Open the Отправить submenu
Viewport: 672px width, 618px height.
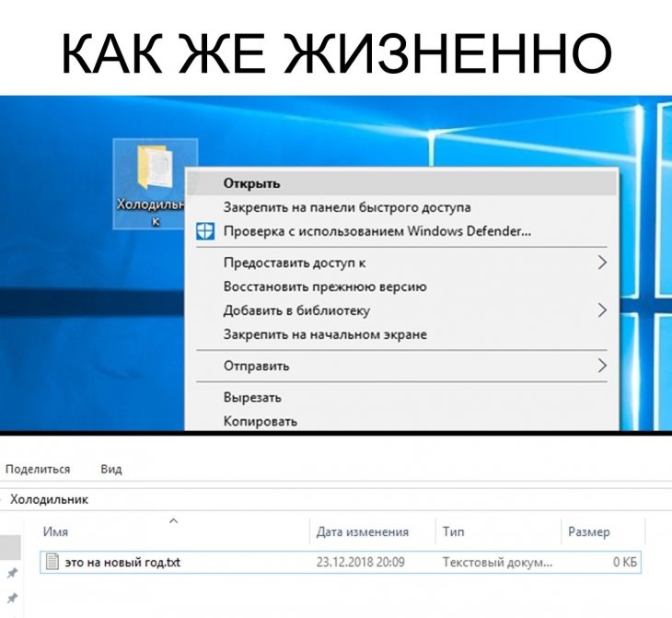(x=402, y=366)
